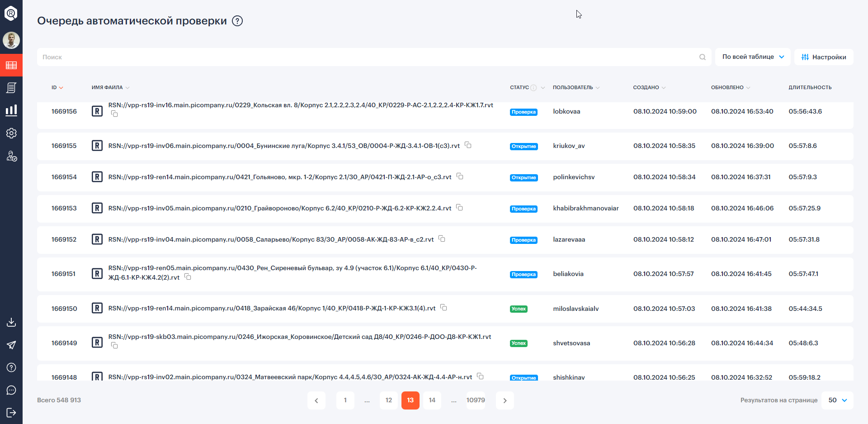The height and width of the screenshot is (424, 868).
Task: Open the user profile avatar
Action: coord(11,40)
